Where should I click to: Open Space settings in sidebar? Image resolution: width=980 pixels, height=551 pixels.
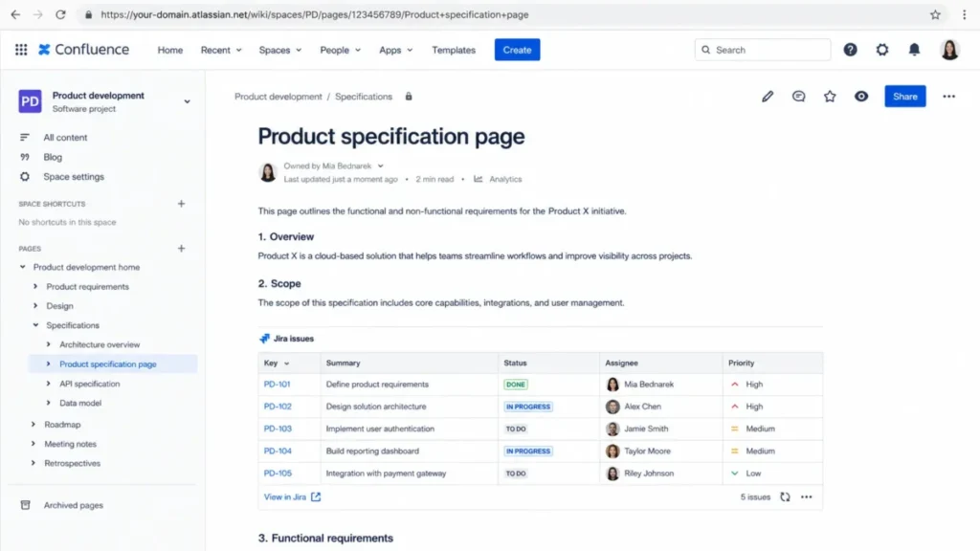[x=74, y=177]
